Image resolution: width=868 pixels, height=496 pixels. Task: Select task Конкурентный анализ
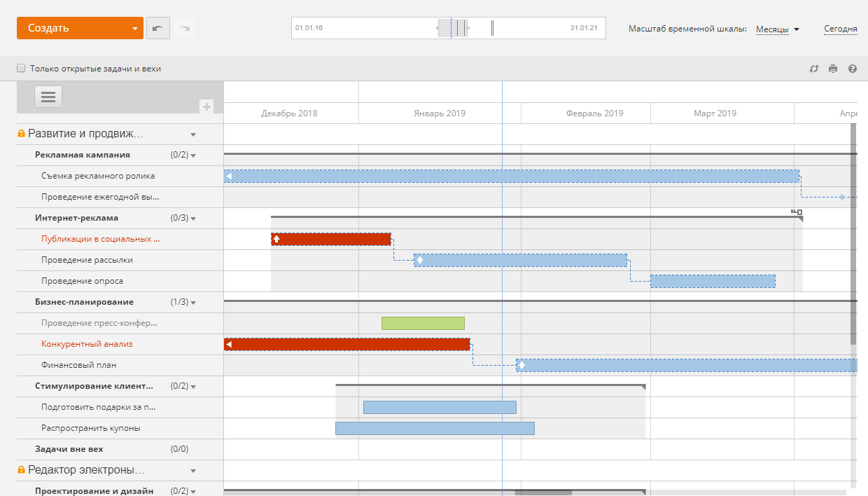click(87, 344)
